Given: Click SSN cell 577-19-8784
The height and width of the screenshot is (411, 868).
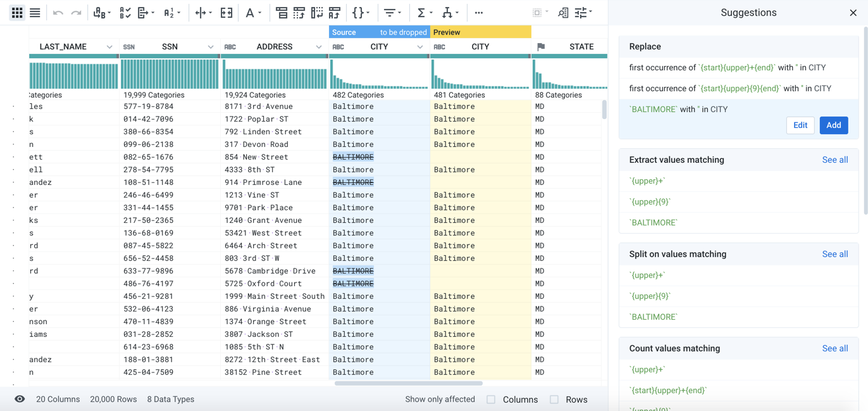Looking at the screenshot, I should point(148,106).
